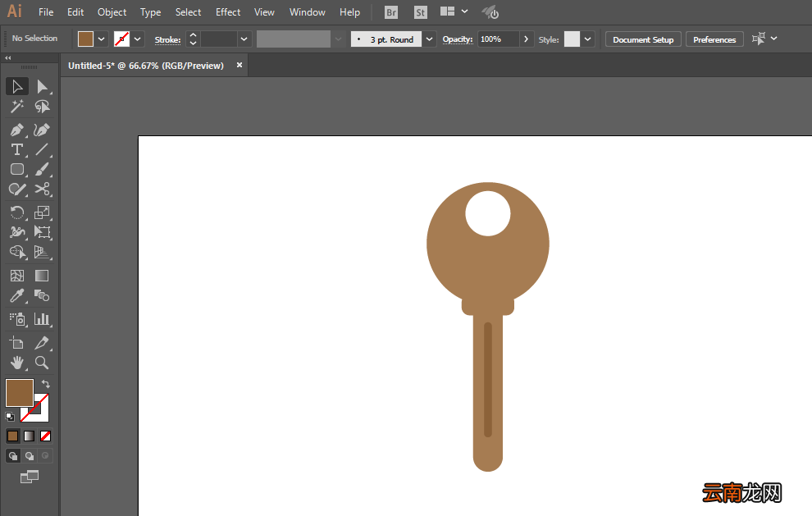Select the Column Graph tool

(42, 319)
